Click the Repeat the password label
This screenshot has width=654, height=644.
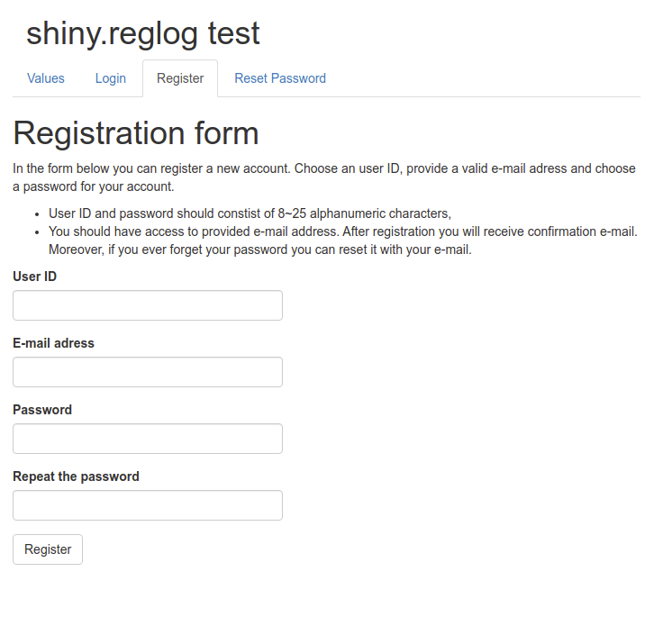point(76,476)
